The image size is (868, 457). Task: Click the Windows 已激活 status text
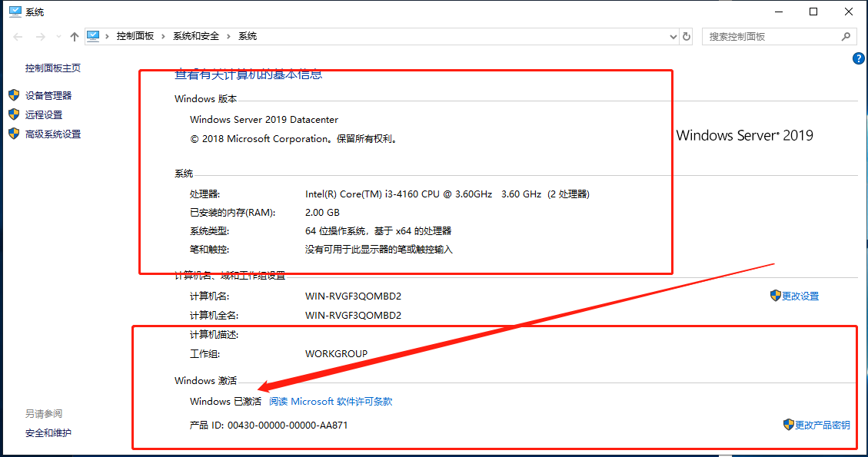[x=225, y=402]
